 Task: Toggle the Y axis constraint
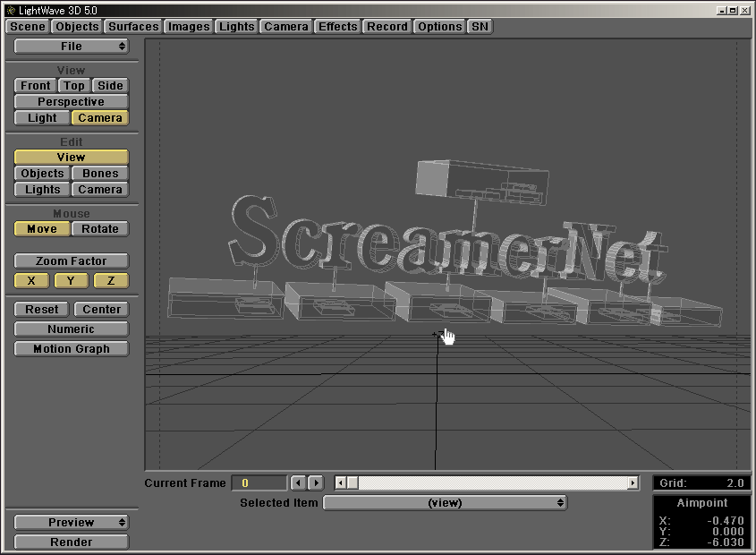pos(71,281)
